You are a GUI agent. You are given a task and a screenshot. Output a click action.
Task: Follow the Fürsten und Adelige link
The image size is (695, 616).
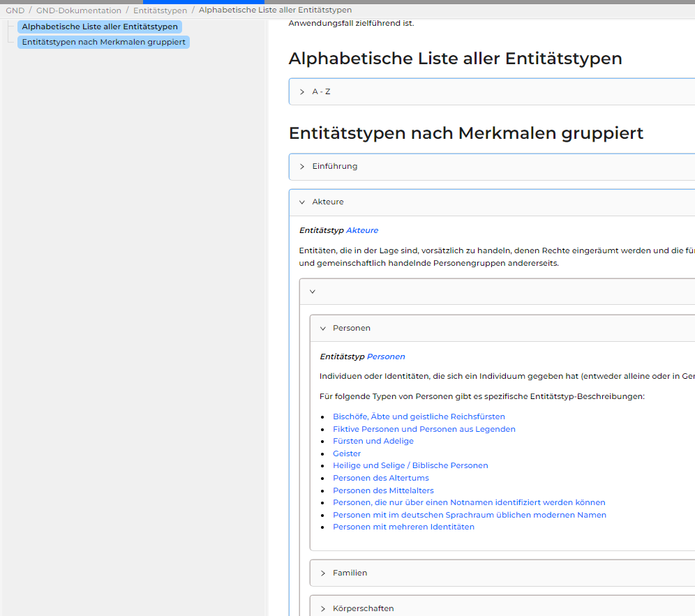(373, 441)
